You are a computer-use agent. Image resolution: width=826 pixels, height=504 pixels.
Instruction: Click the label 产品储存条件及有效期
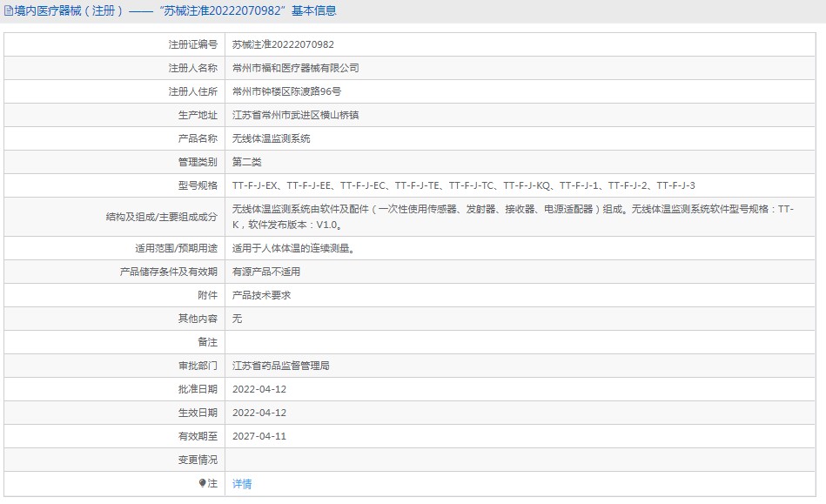pyautogui.click(x=169, y=272)
